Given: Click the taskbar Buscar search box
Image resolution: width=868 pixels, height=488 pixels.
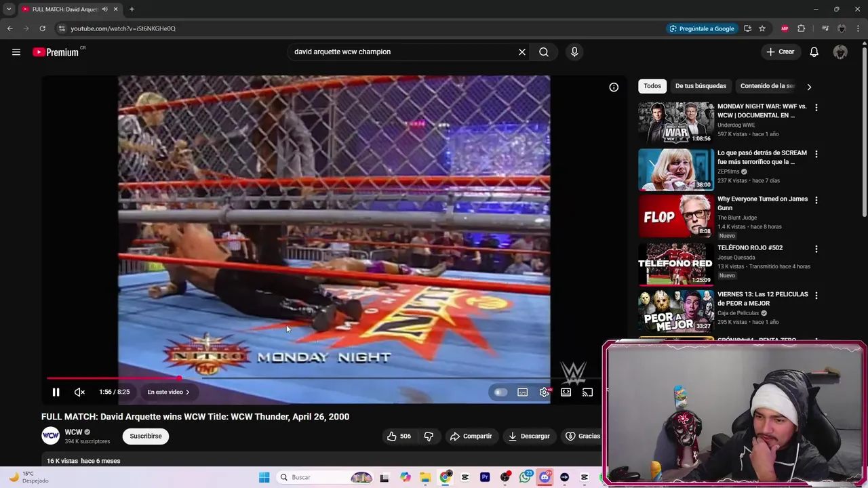Looking at the screenshot, I should (x=325, y=477).
